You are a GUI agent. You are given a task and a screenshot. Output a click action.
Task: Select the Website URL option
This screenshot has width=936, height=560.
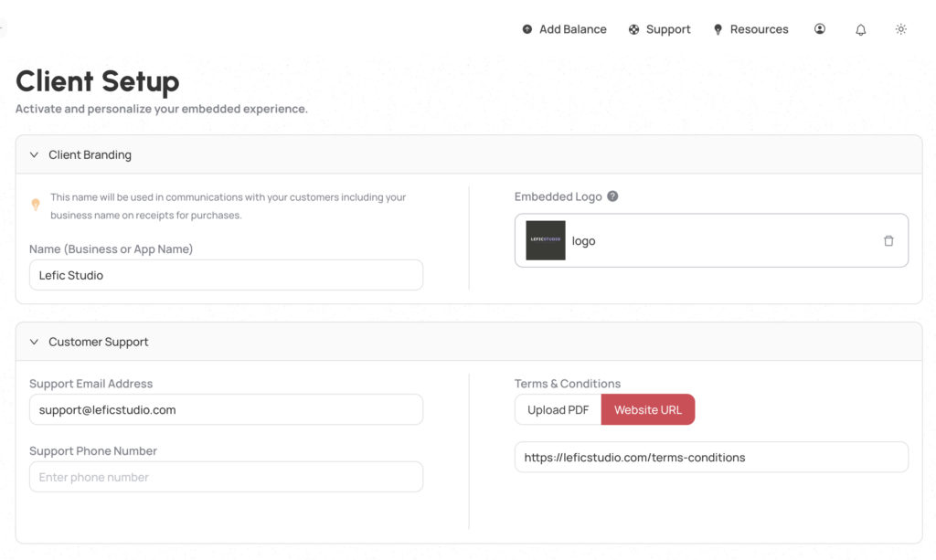point(647,410)
